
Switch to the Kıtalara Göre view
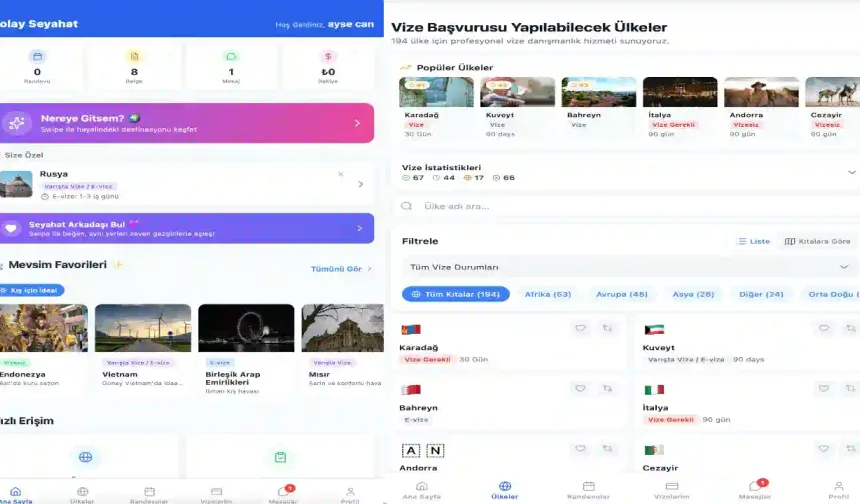pos(817,241)
